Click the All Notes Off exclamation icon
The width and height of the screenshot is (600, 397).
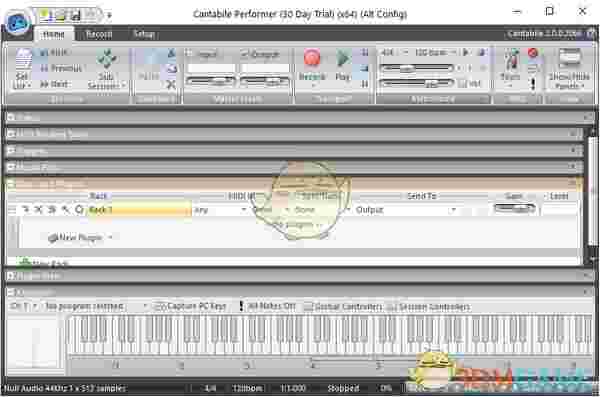(241, 306)
